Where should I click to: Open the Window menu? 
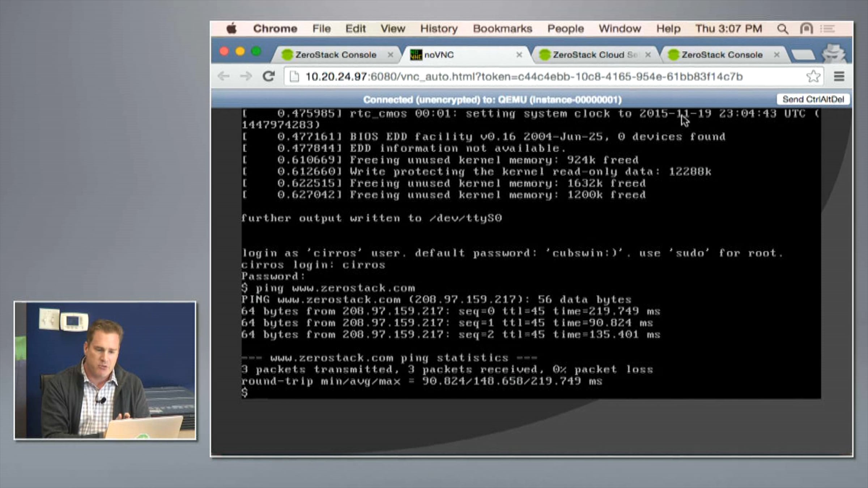click(x=620, y=29)
